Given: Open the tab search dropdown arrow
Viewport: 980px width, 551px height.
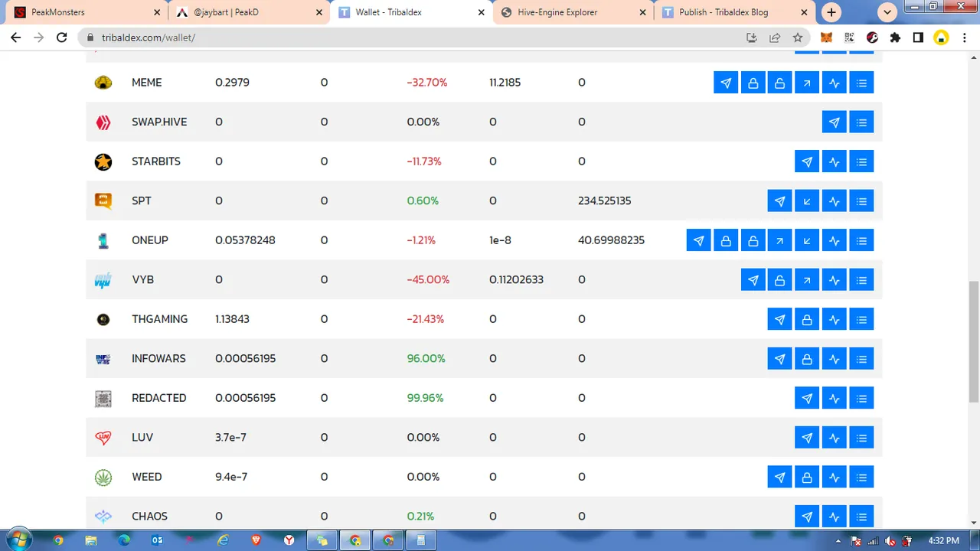Looking at the screenshot, I should [x=887, y=12].
